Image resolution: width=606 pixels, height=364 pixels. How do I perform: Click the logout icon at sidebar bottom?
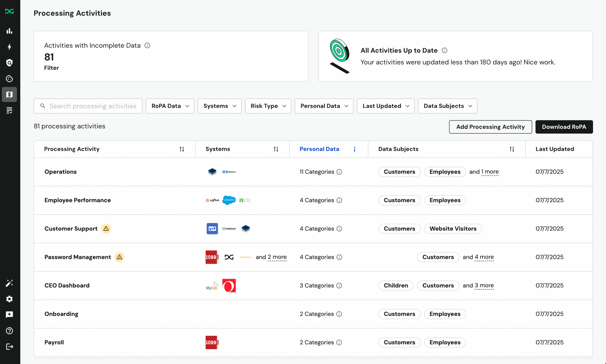(x=9, y=346)
